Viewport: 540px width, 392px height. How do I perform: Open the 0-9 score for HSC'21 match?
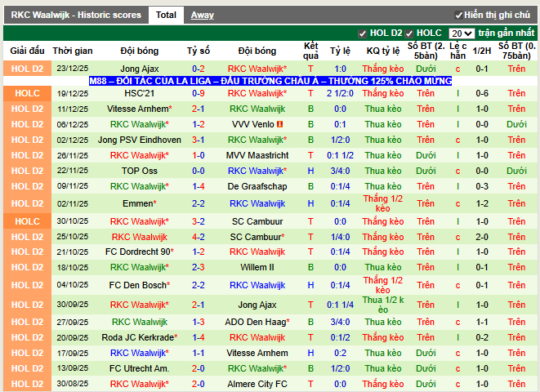tap(199, 93)
